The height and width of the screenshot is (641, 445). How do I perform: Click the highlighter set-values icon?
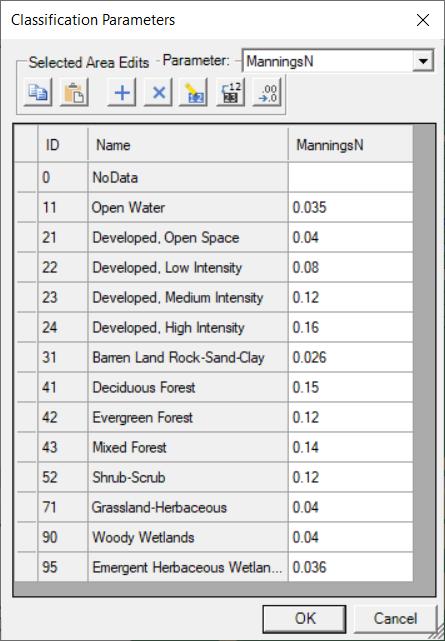[194, 92]
